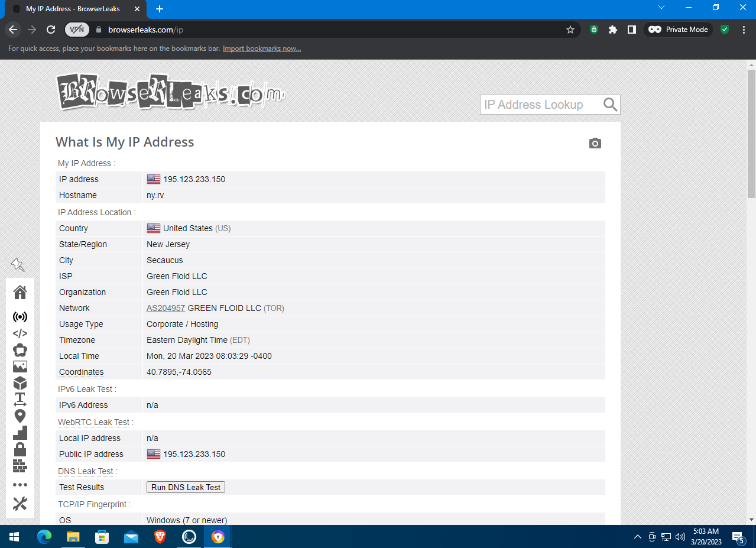Click the ny.rv hostname value

[155, 195]
